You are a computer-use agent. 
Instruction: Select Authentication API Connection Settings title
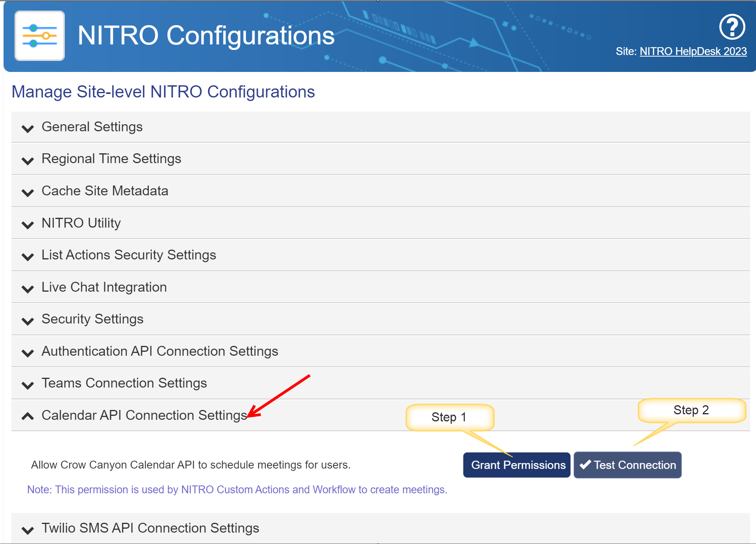[160, 351]
